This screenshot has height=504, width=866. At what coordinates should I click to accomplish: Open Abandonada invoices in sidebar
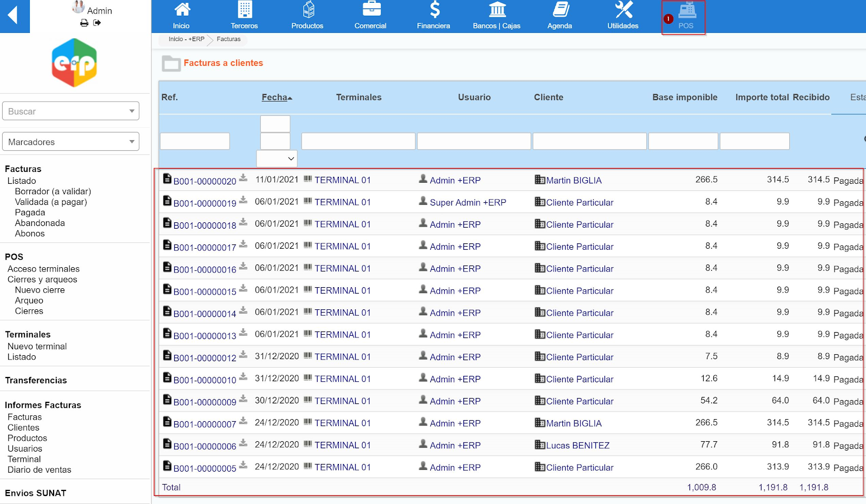coord(40,223)
